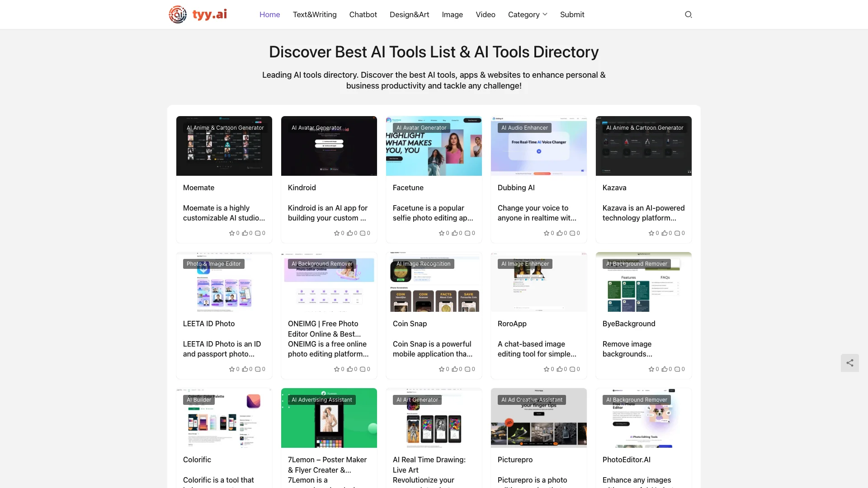Click the floating share icon

(x=850, y=363)
